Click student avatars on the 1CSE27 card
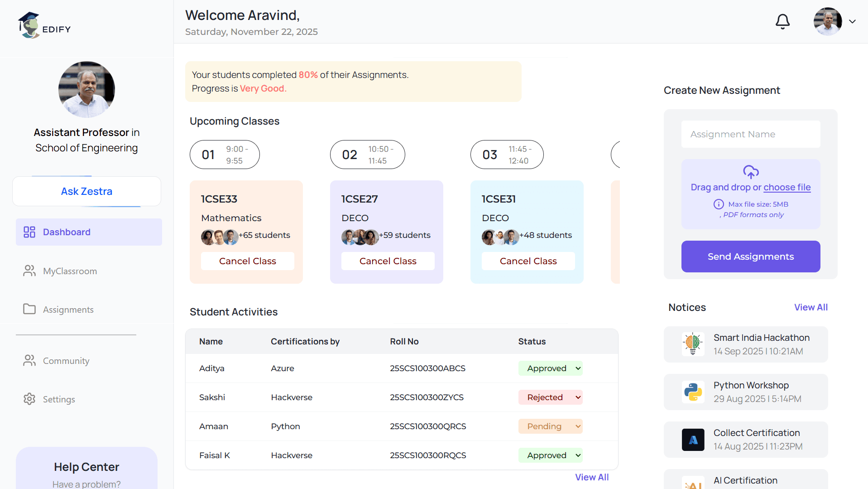The width and height of the screenshot is (868, 489). coord(360,237)
